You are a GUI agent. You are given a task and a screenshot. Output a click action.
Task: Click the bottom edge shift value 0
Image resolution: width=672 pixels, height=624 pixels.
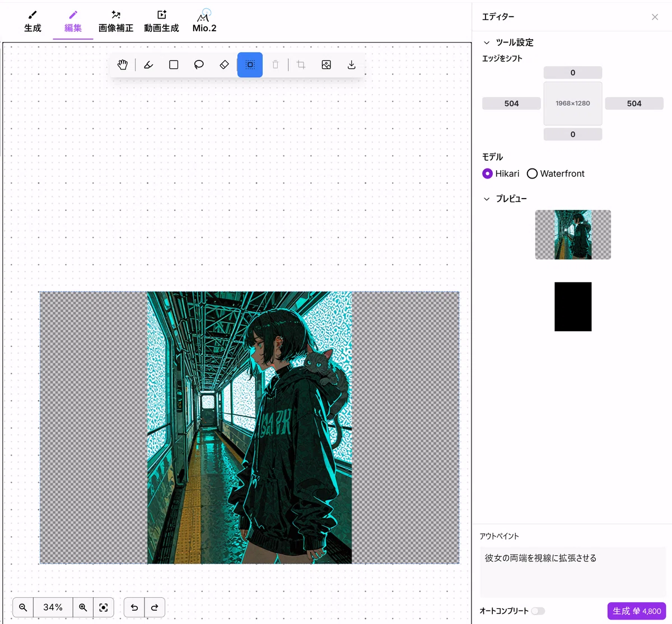pyautogui.click(x=573, y=134)
